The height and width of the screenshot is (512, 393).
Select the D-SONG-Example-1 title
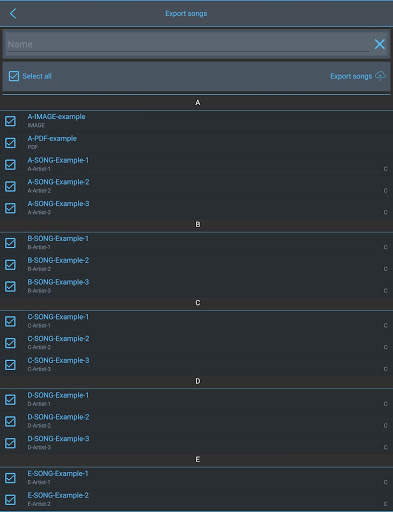pos(58,395)
